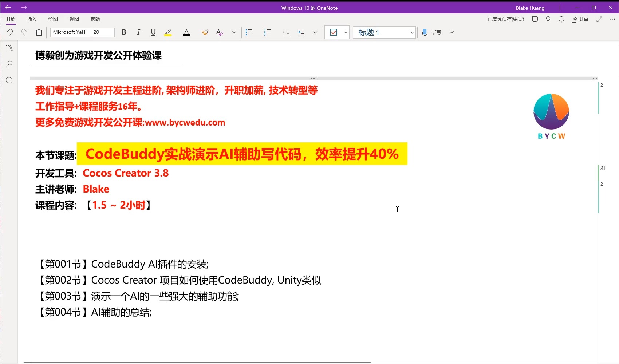The width and height of the screenshot is (619, 364).
Task: Select the format painter tool
Action: tap(205, 32)
